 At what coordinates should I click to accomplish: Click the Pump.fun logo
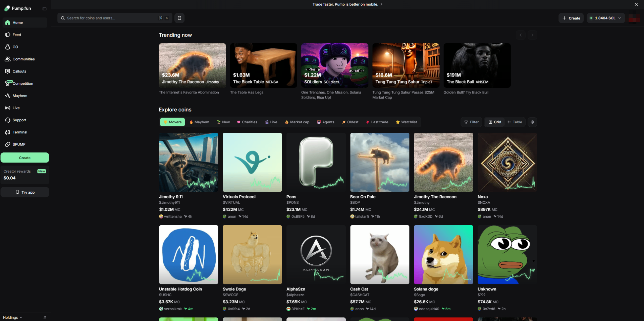17,8
